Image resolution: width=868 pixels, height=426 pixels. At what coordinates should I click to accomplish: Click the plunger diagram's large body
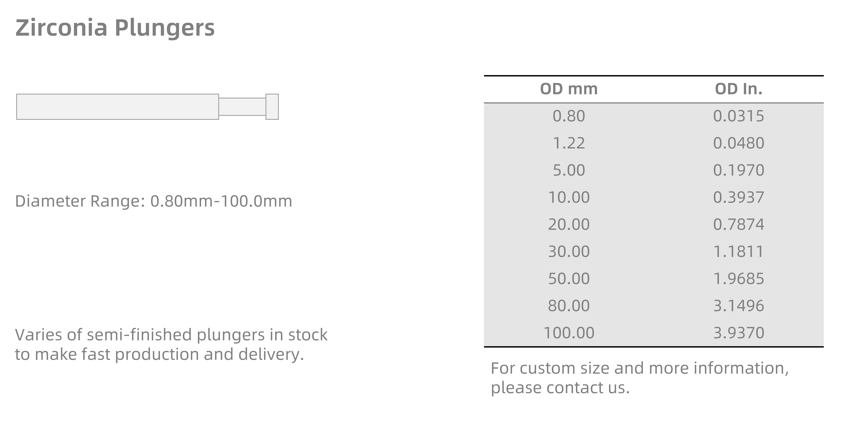click(118, 107)
